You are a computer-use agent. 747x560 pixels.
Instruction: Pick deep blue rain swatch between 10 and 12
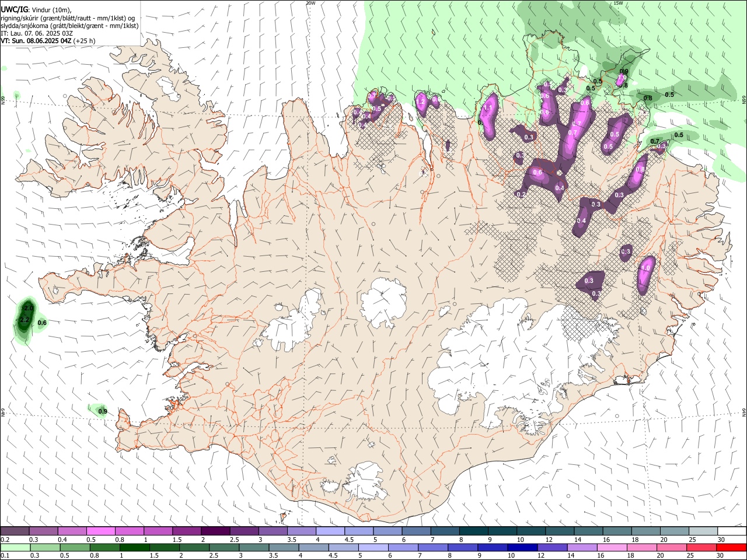[x=522, y=547]
